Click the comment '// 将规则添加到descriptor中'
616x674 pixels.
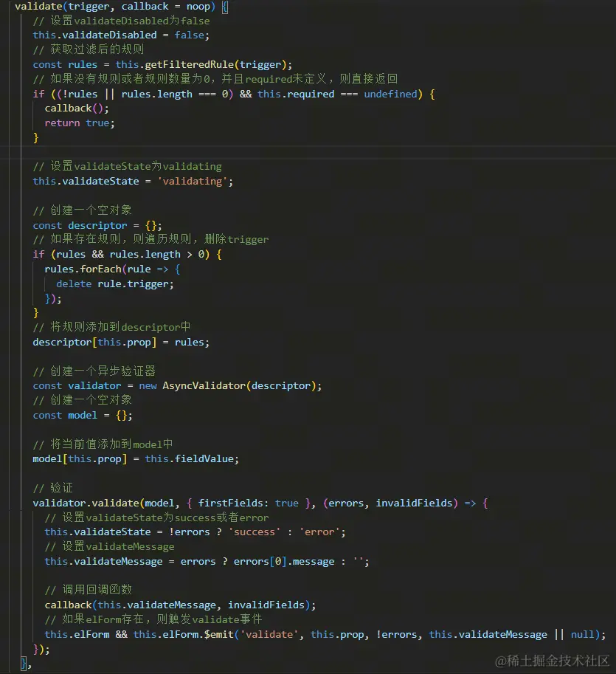111,327
